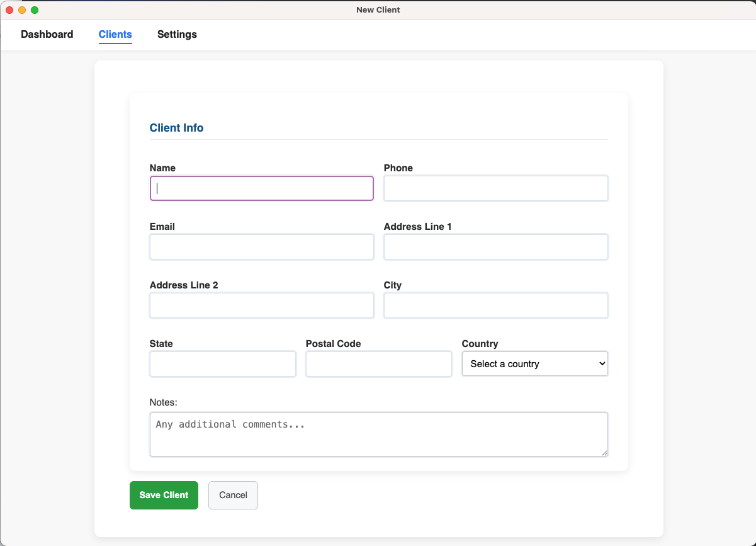Expand the Country dropdown

click(x=534, y=364)
